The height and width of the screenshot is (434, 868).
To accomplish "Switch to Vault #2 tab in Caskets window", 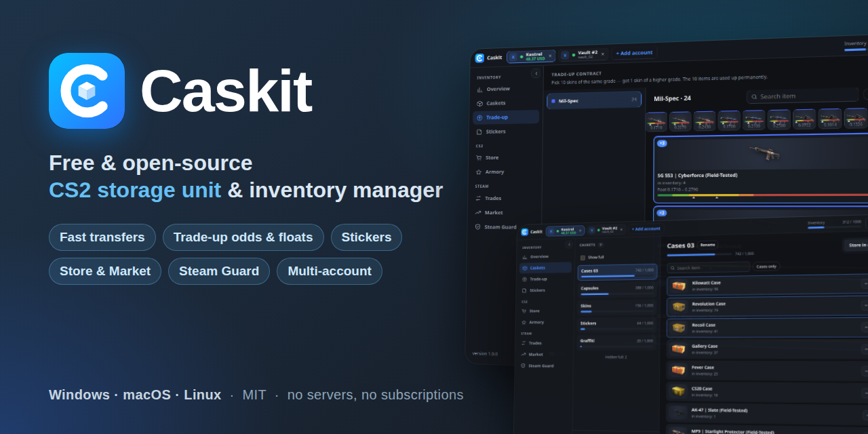I will click(x=606, y=229).
